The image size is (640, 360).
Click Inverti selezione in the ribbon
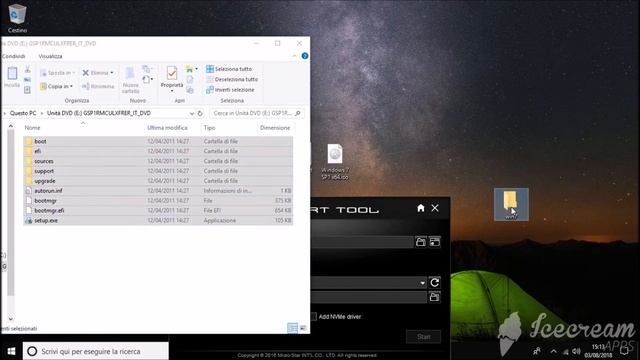(x=230, y=90)
